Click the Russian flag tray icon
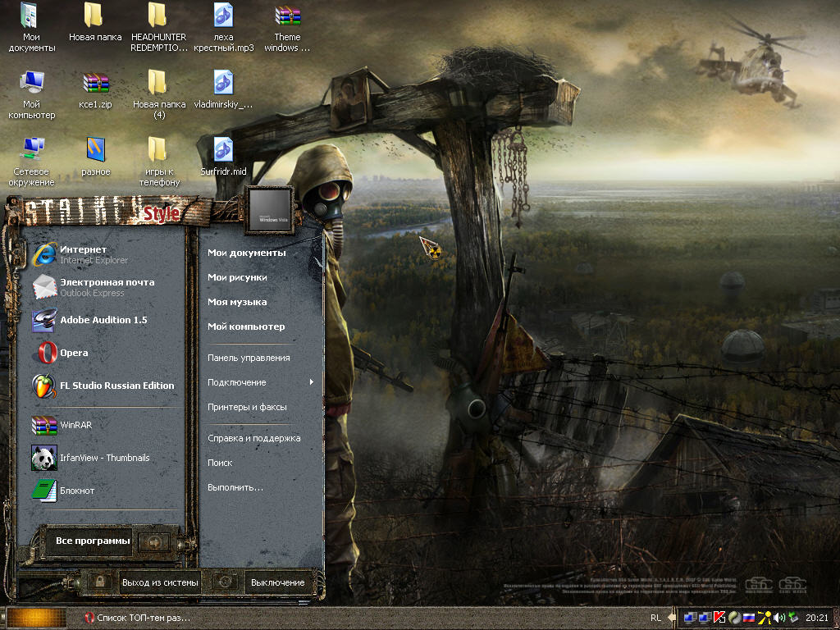 (749, 618)
